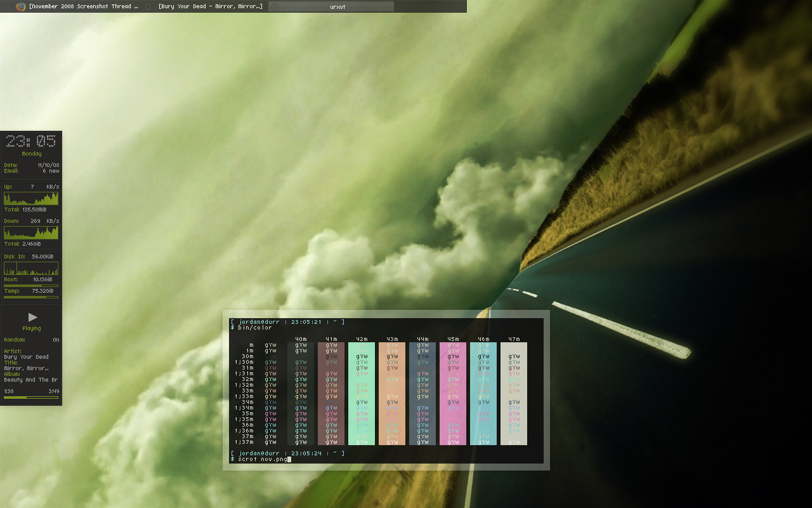Click the cyan 46m color column
Screen dimensions: 812x508
point(483,394)
